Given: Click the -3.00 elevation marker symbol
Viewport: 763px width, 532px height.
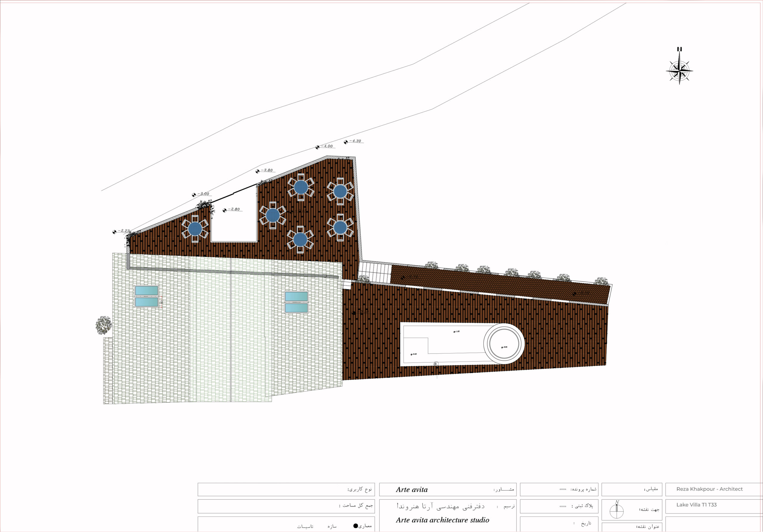Looking at the screenshot, I should tap(194, 195).
